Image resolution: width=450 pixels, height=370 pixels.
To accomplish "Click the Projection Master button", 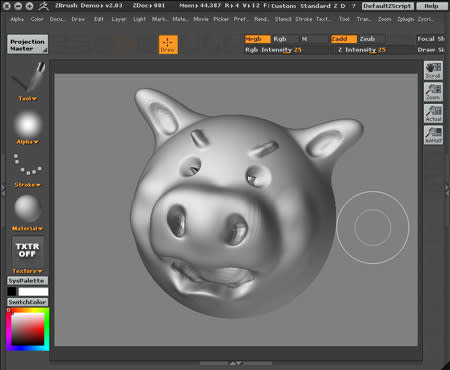I will click(28, 44).
